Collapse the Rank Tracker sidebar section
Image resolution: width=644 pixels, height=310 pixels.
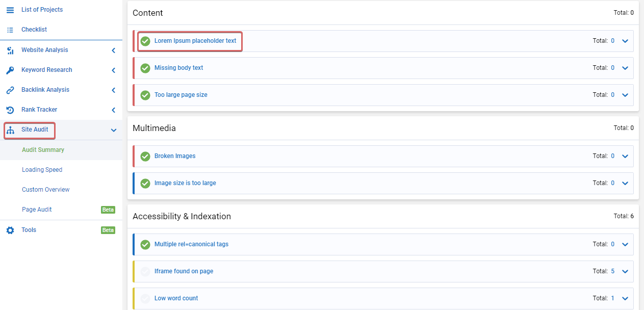113,110
